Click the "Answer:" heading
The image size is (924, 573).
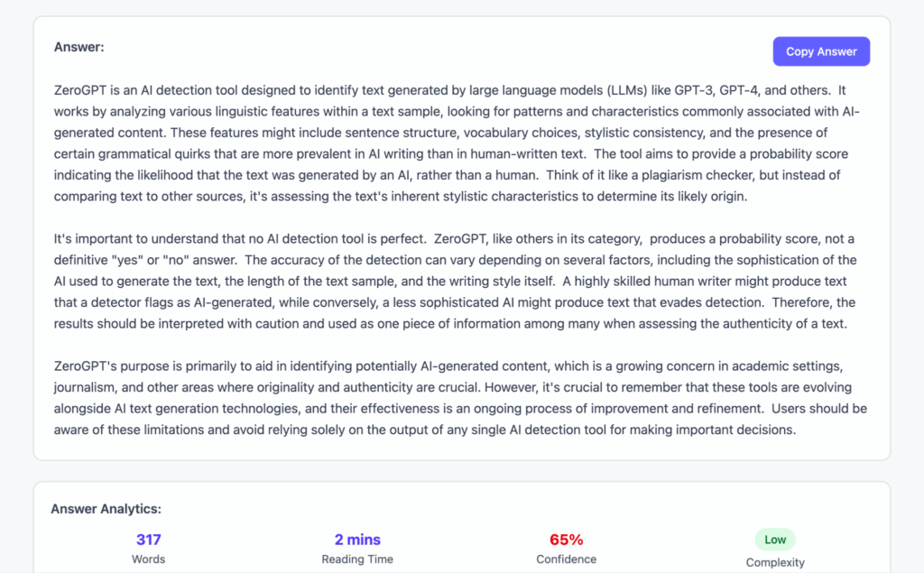tap(79, 47)
